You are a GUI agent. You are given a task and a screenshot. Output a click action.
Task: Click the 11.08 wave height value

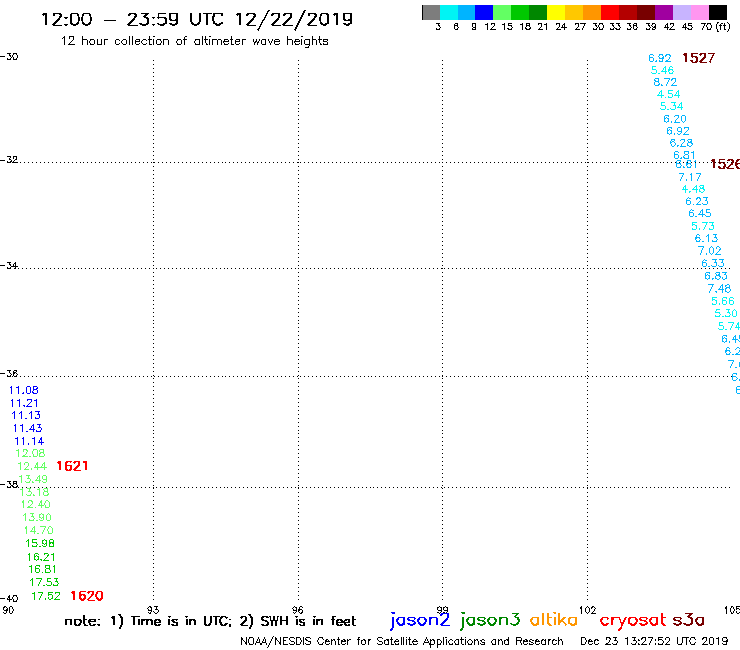[x=24, y=390]
